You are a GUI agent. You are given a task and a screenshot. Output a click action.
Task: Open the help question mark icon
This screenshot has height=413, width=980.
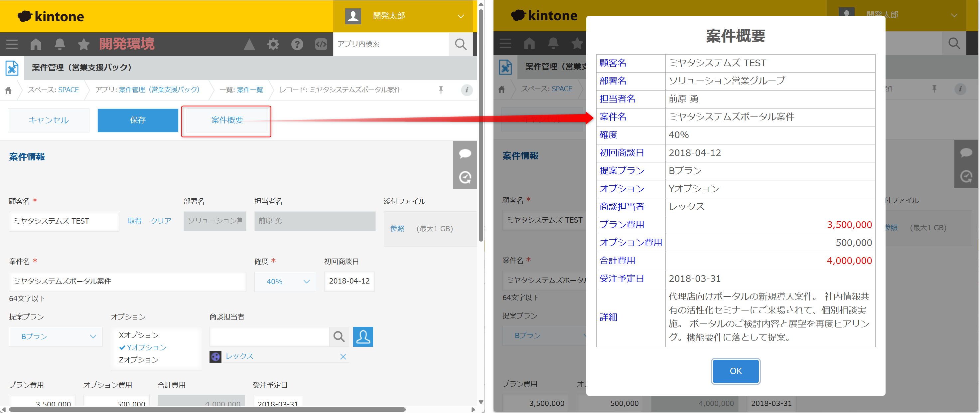(297, 44)
